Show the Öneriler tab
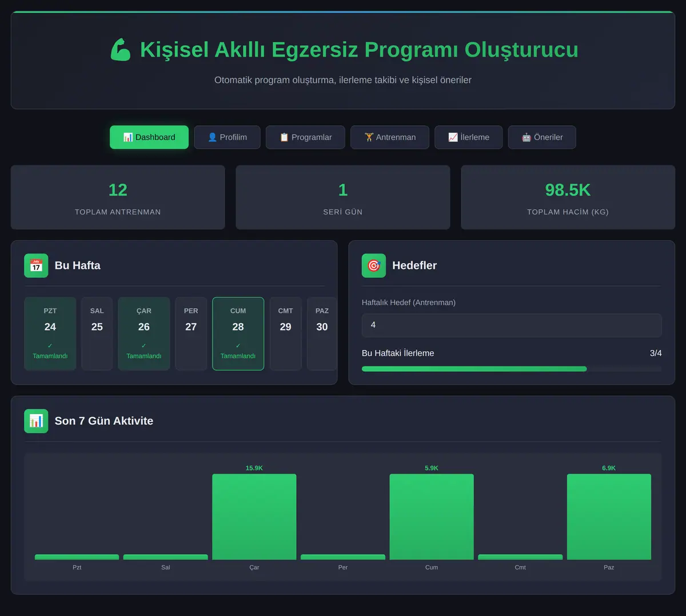 pos(542,137)
